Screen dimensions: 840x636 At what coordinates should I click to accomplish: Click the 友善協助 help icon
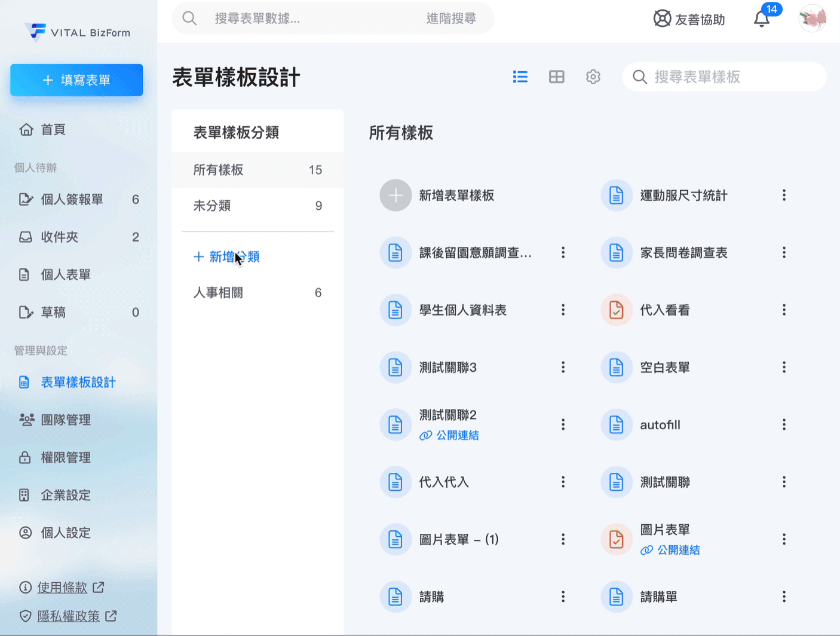click(x=662, y=19)
